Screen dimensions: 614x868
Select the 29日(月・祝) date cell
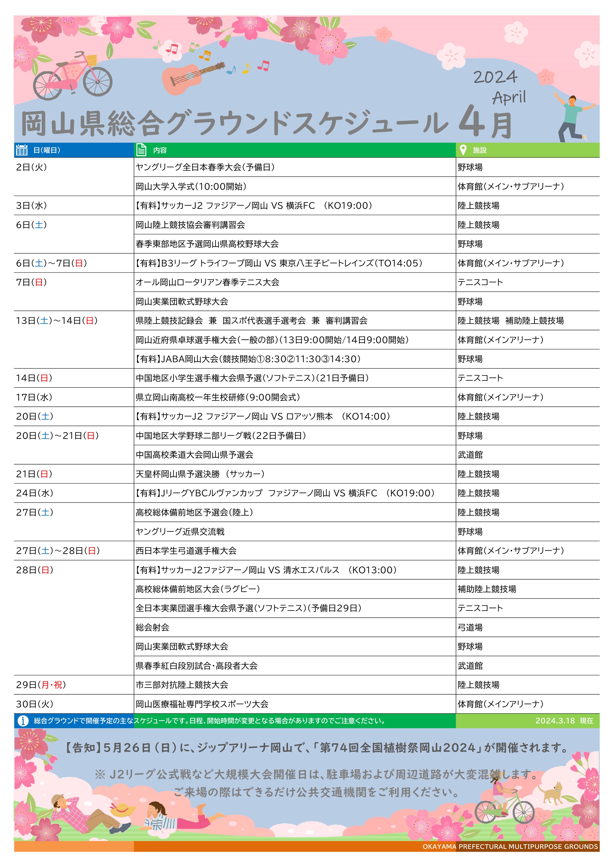click(41, 685)
